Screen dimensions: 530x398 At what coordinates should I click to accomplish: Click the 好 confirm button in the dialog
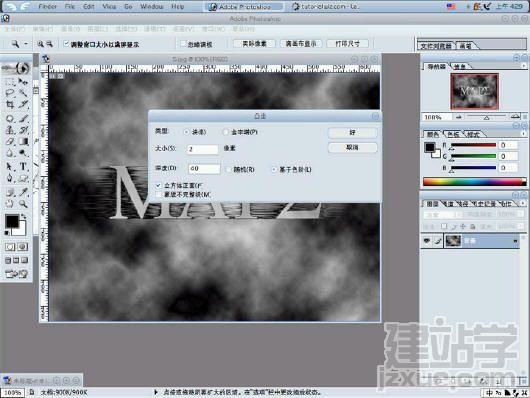point(352,133)
